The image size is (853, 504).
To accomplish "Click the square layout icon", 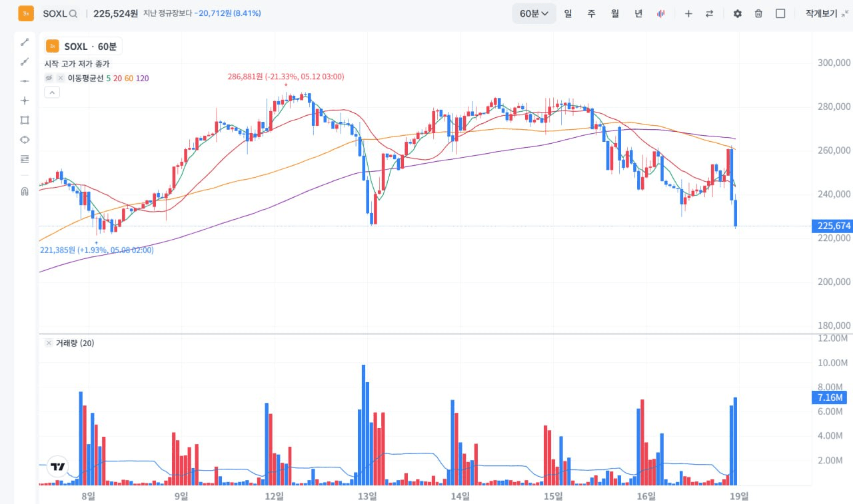I will 780,13.
